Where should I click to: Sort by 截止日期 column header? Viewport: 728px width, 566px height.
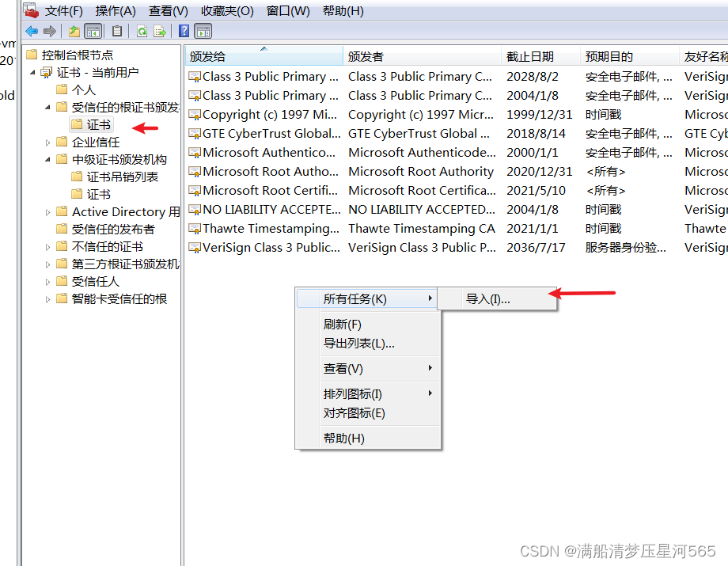(x=541, y=56)
